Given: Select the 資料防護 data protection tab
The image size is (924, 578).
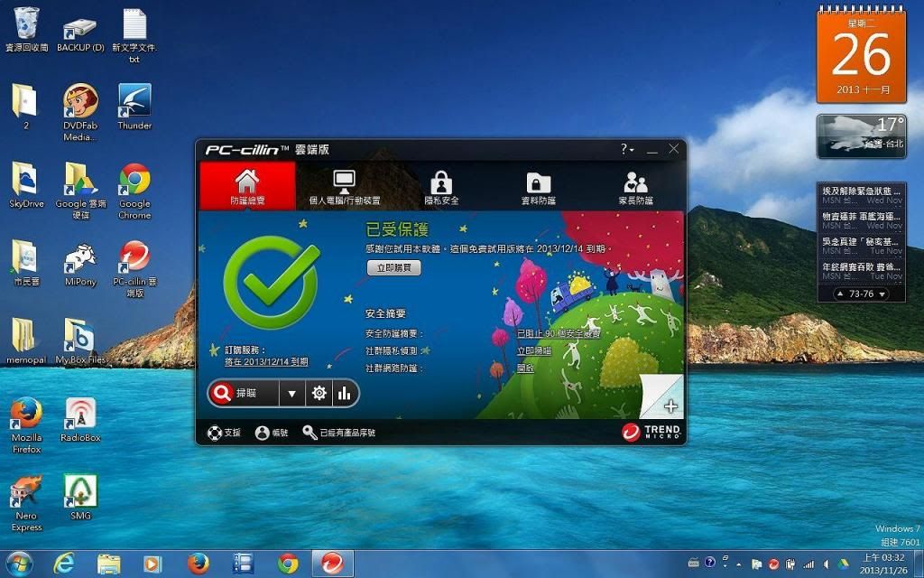Looking at the screenshot, I should [538, 186].
